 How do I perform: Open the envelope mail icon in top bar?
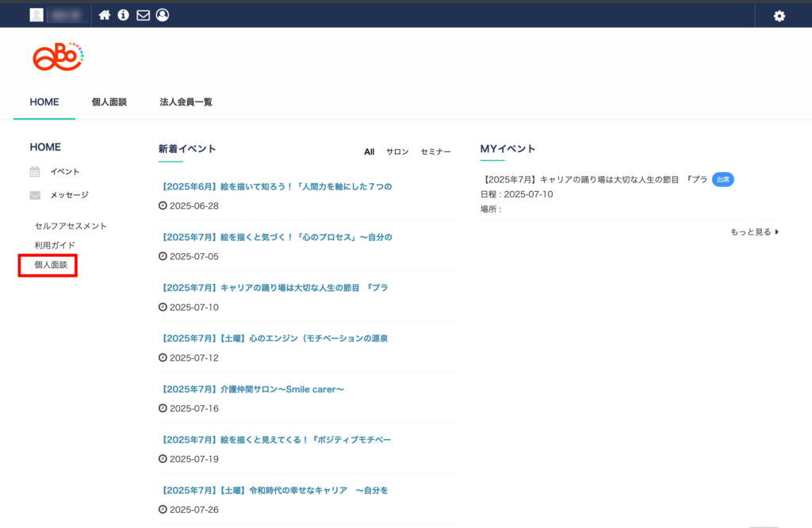[x=143, y=15]
